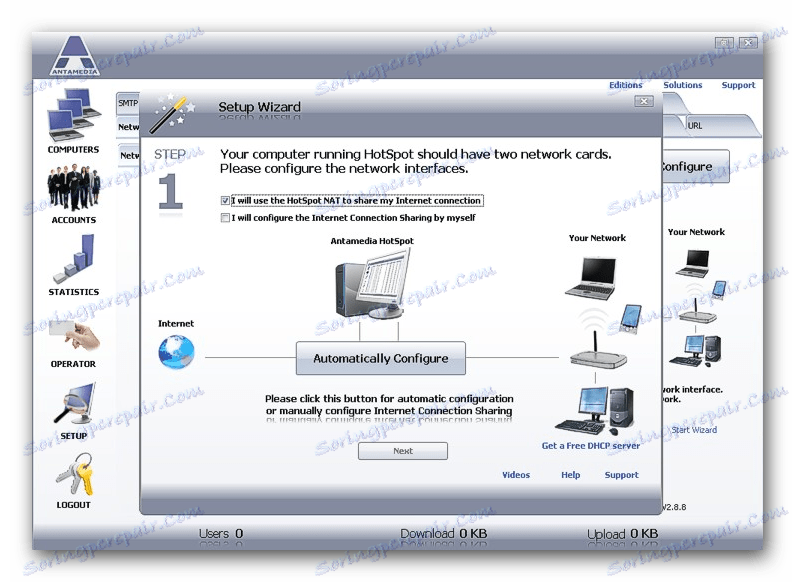Click the Antamedia logo

pos(74,56)
